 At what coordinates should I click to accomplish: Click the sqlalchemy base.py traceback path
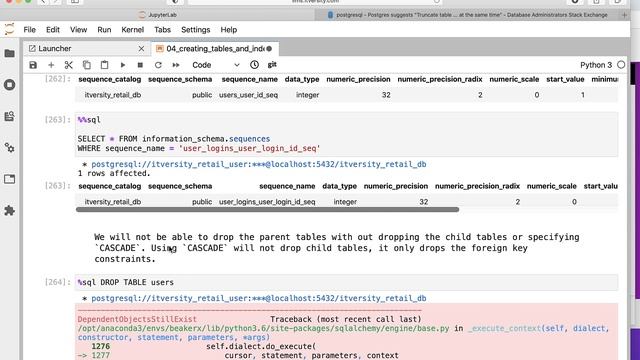(x=263, y=328)
